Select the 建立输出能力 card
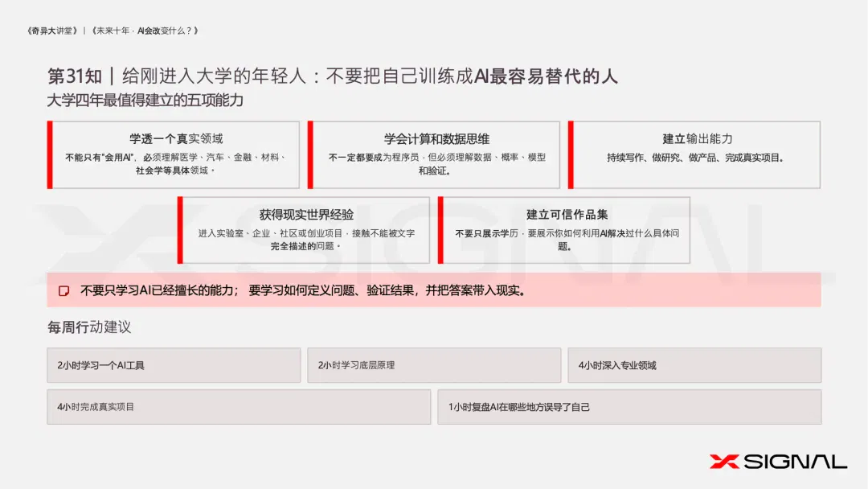Image resolution: width=868 pixels, height=489 pixels. (x=694, y=155)
